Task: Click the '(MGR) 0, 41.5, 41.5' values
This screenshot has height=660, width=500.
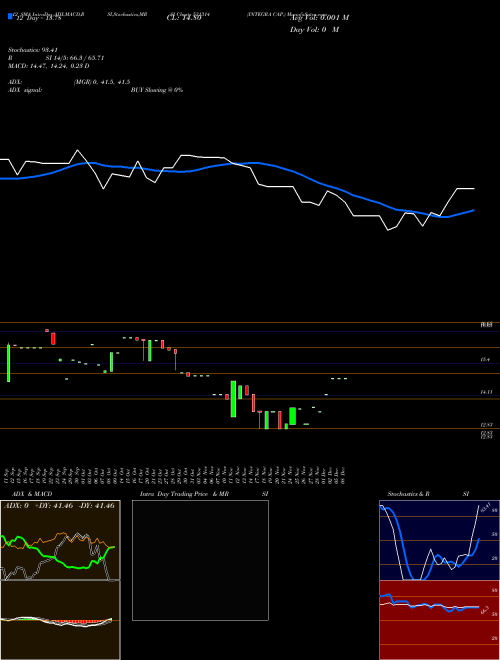Action: pos(101,82)
